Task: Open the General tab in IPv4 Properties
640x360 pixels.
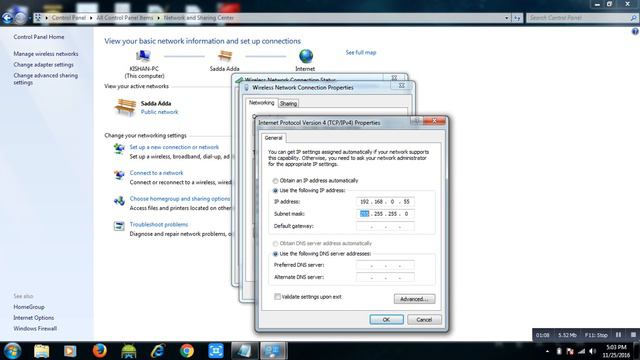Action: coord(273,138)
